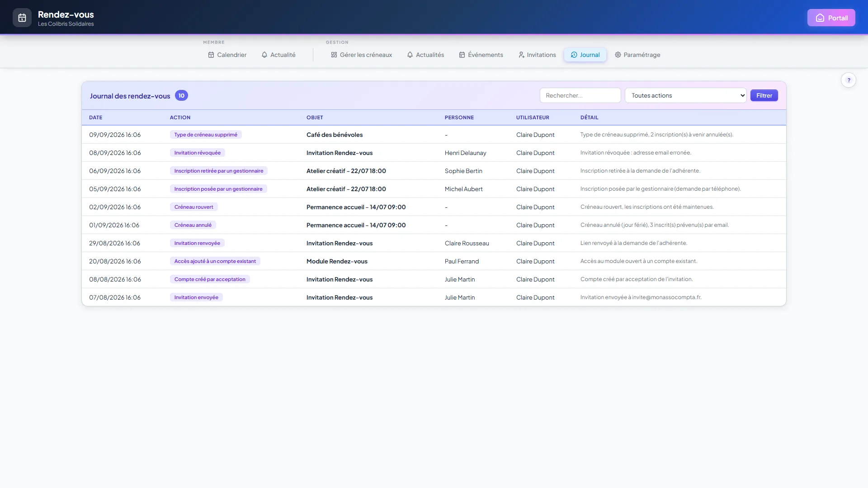This screenshot has width=868, height=488.
Task: Click the calendar icon beside Événements
Action: click(462, 55)
